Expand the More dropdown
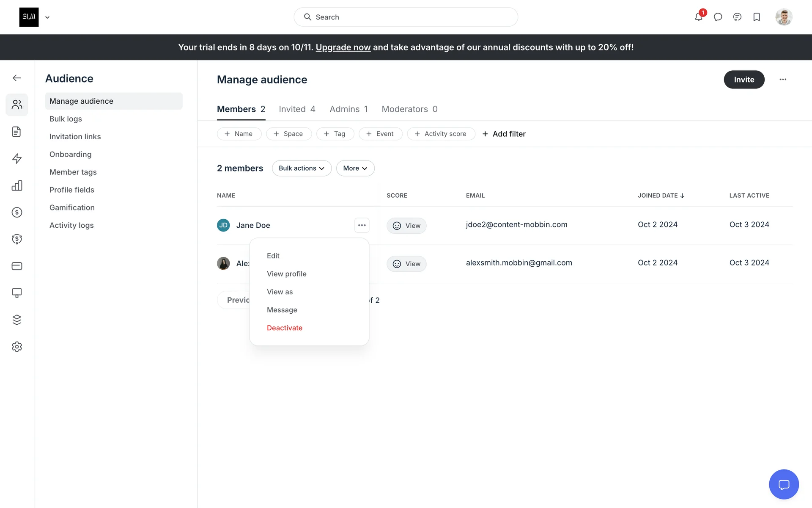 click(355, 168)
